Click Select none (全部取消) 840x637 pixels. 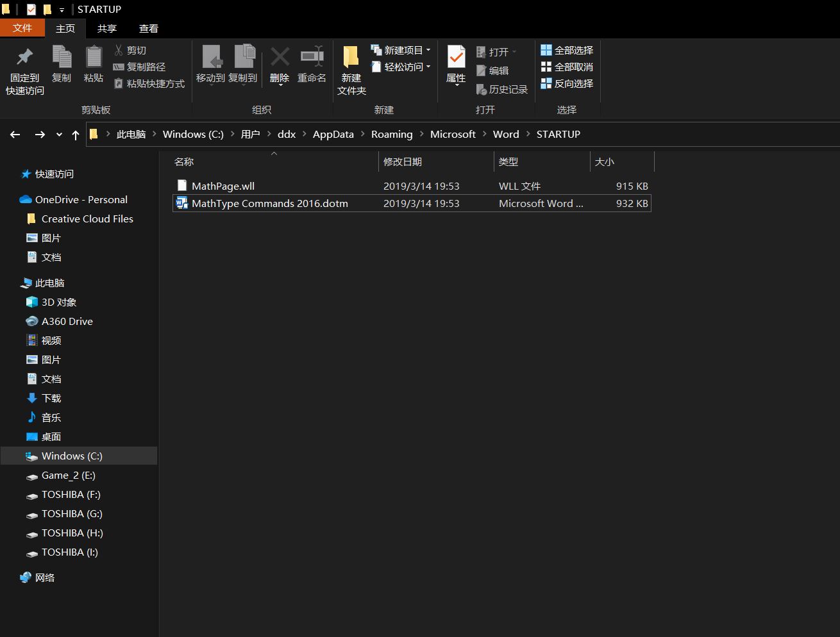567,67
